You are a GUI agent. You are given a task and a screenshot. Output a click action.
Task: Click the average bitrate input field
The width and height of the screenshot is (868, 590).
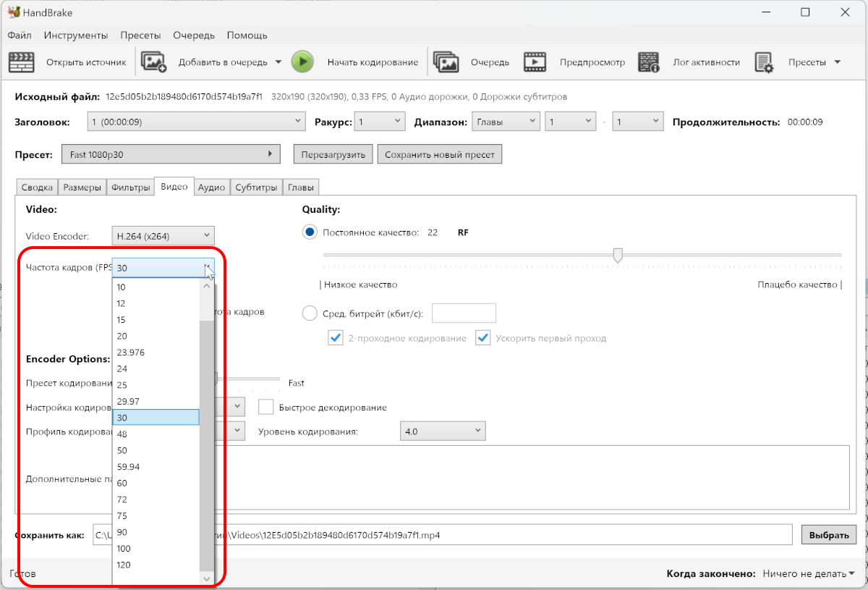click(464, 313)
